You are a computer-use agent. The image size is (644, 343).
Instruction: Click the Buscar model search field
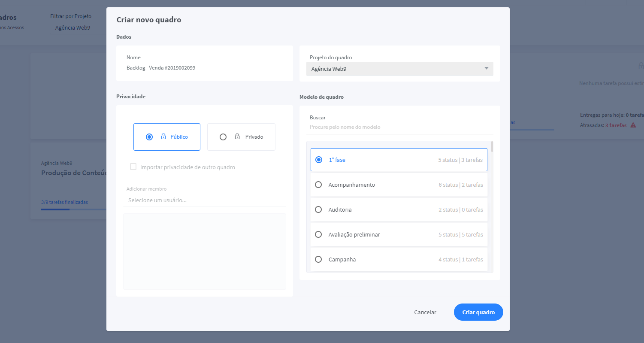coord(402,127)
